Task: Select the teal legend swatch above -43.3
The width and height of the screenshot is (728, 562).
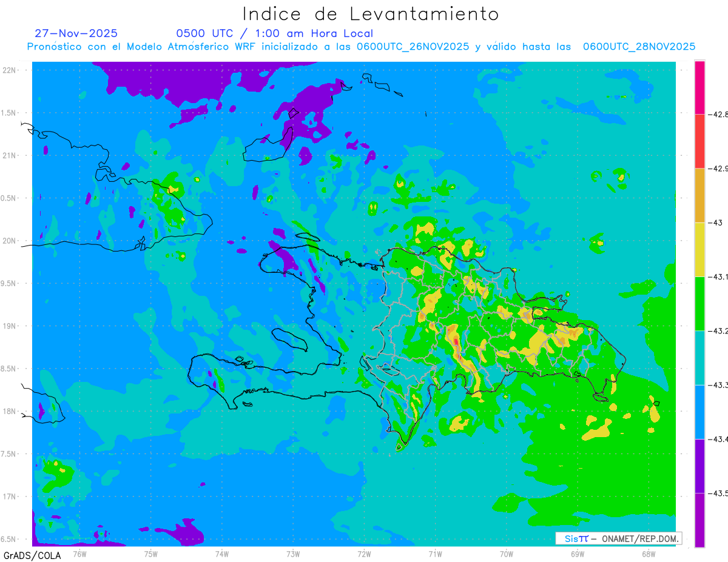Action: [699, 358]
